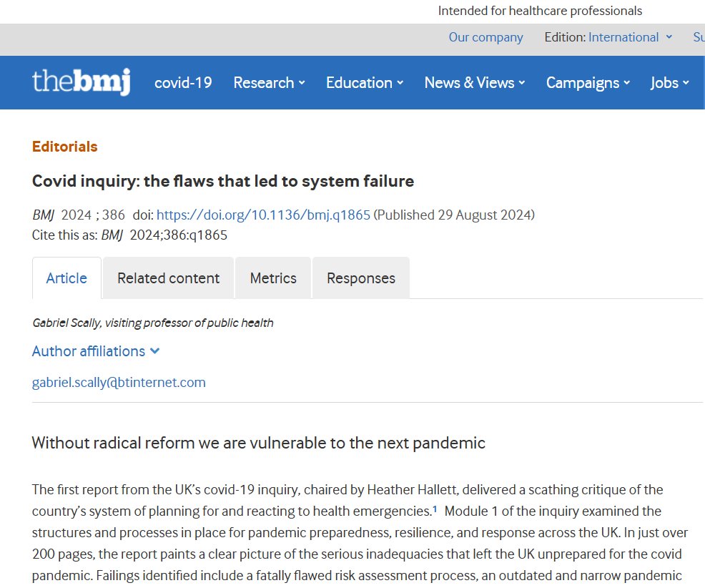705x588 pixels.
Task: Click the Editorials section label
Action: [64, 147]
